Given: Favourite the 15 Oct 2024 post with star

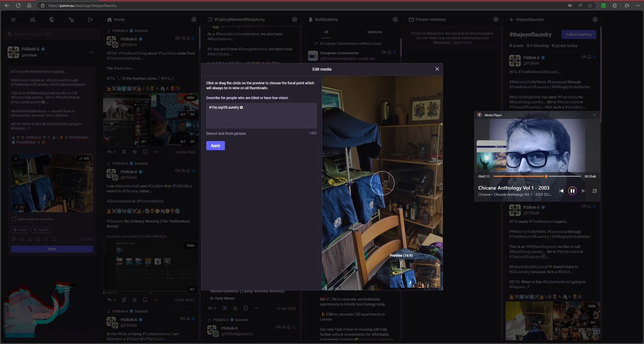Looking at the screenshot, I should click(x=134, y=300).
